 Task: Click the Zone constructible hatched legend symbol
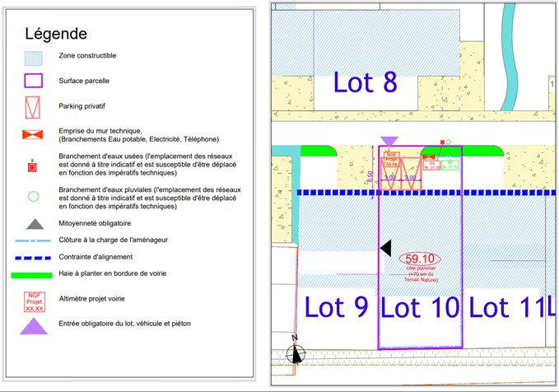pyautogui.click(x=34, y=56)
